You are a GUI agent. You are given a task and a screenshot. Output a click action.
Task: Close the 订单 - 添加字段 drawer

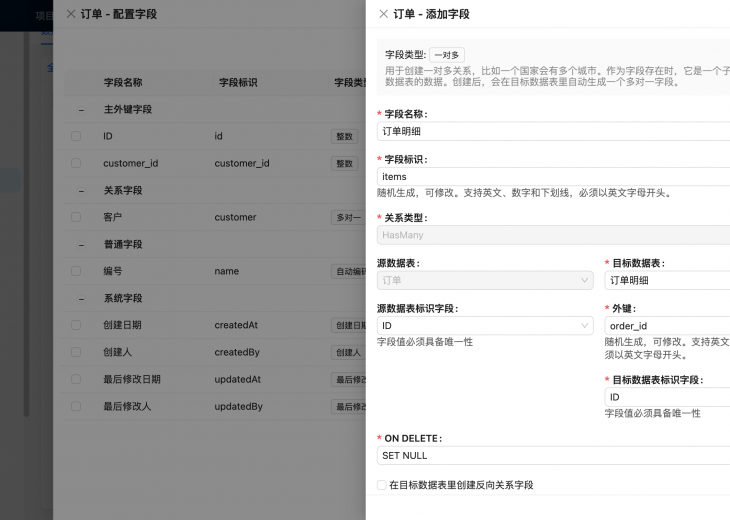(x=382, y=15)
